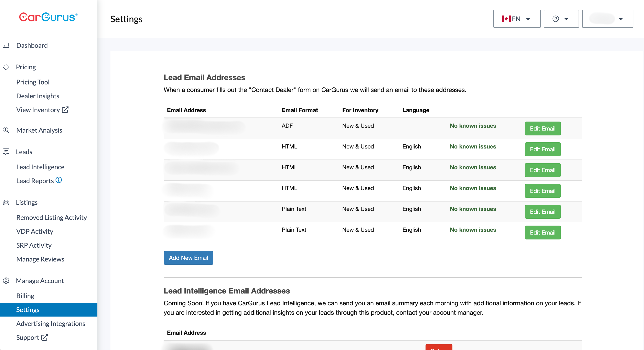Open the blurred dealer account dropdown
The height and width of the screenshot is (350, 644).
tap(607, 19)
